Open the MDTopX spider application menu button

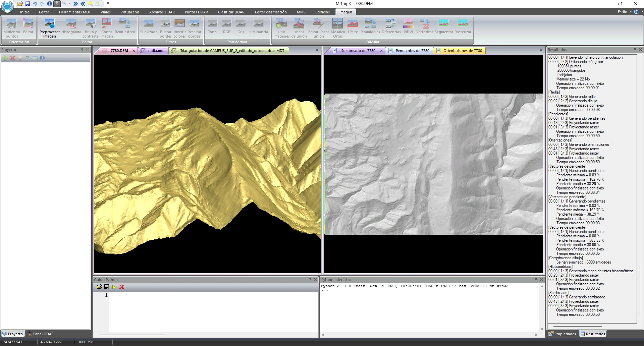[7, 6]
